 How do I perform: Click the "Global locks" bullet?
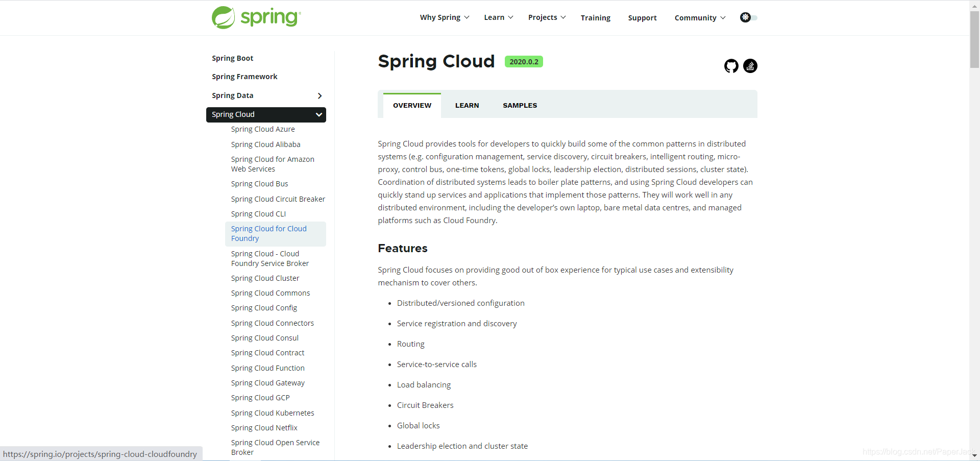point(418,426)
